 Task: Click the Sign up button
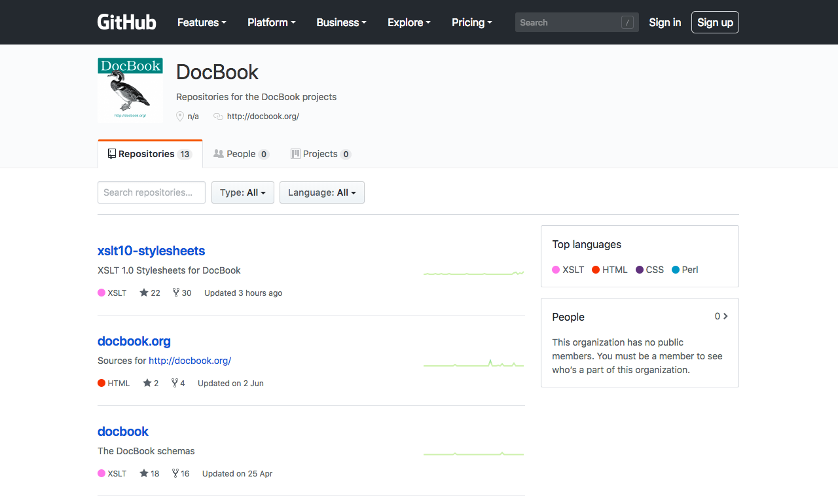[715, 22]
